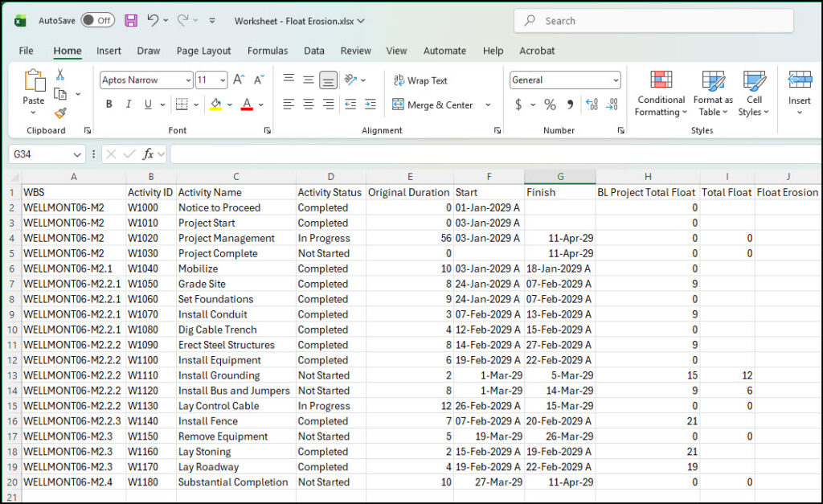Decrease indent icon

coord(350,104)
